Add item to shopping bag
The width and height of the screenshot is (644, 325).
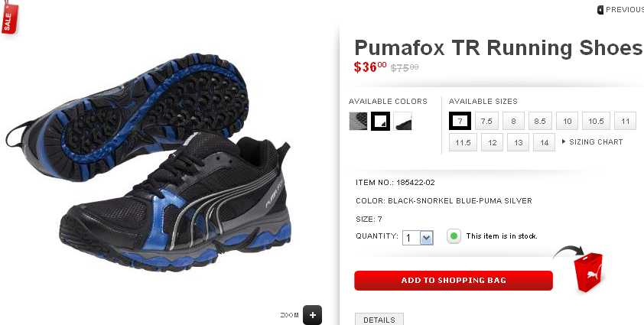454,281
